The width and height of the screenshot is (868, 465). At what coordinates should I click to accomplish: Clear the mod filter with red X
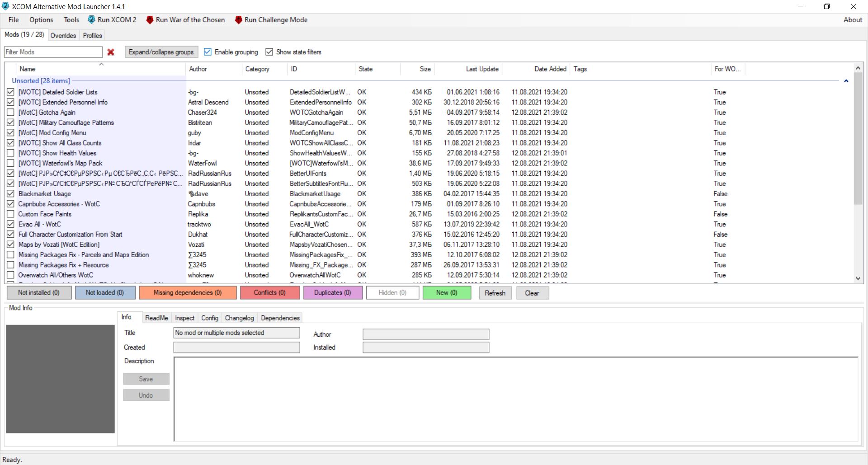tap(111, 52)
